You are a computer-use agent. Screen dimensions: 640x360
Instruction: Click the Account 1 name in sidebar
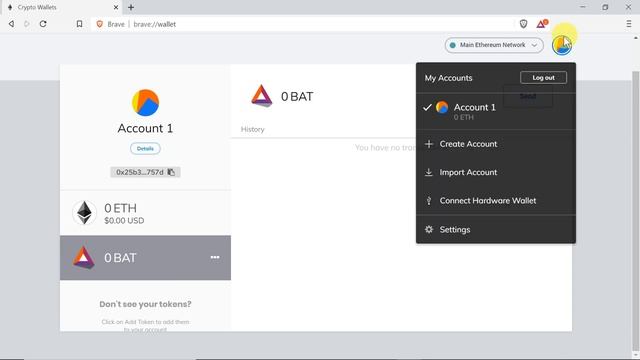[x=145, y=129]
